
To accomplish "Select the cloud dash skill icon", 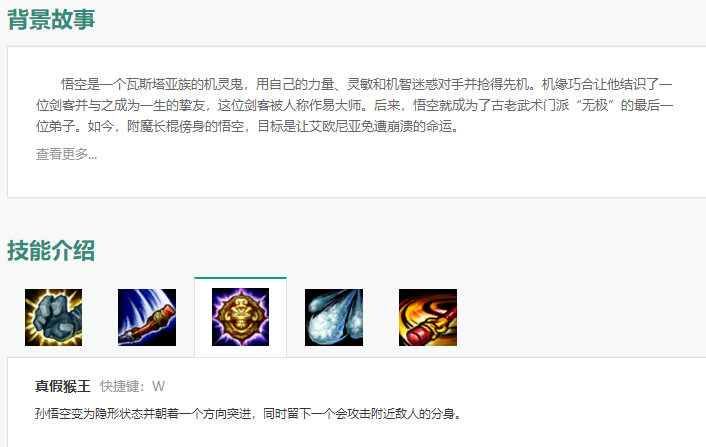I will tap(334, 317).
